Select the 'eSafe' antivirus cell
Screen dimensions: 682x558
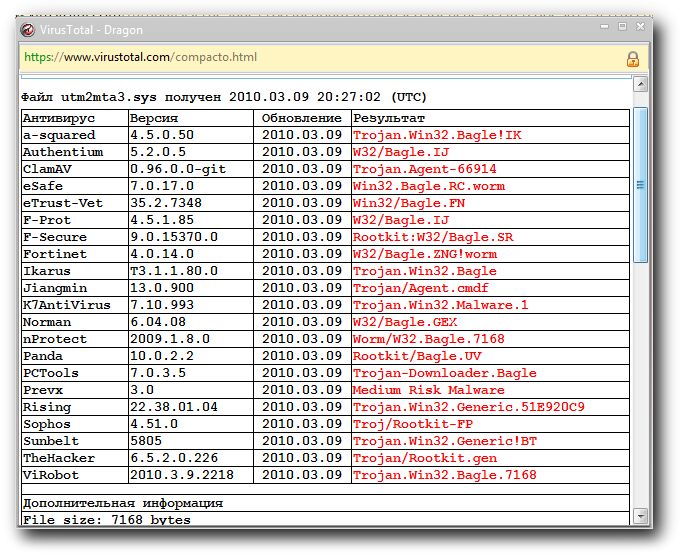tap(75, 186)
